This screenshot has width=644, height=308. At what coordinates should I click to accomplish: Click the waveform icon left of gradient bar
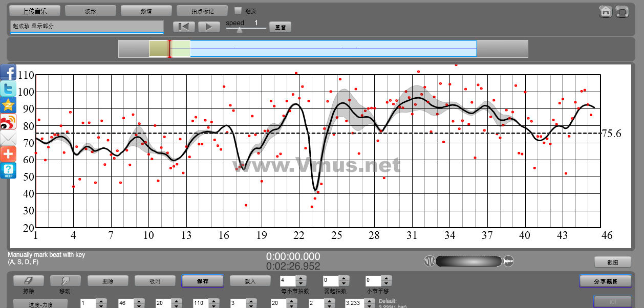click(429, 261)
